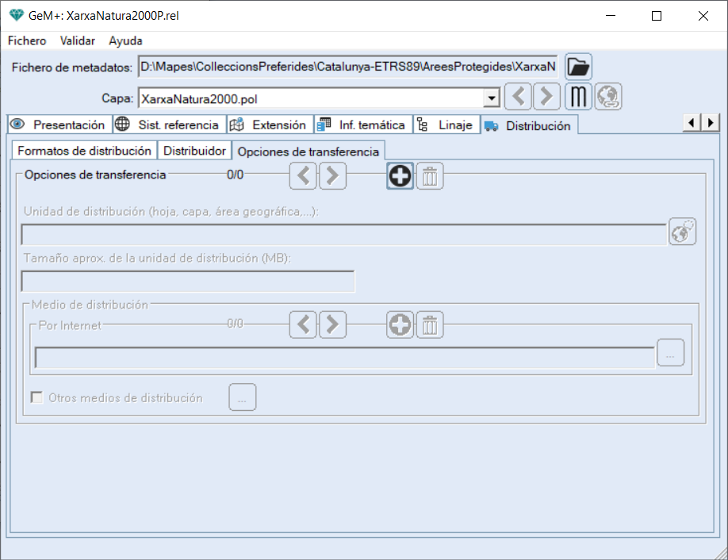Delete transfer option using trash icon
The image size is (728, 560).
coord(430,176)
